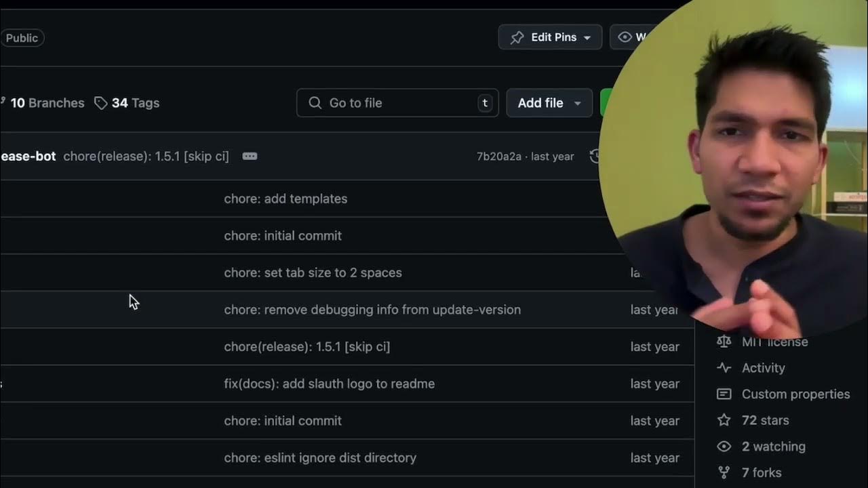
Task: Open 'chore: add templates' commit
Action: pos(285,199)
